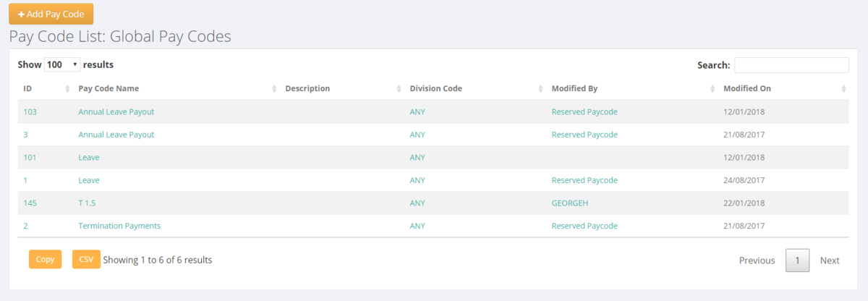Open the Termination Payments pay code
868x301 pixels.
tap(119, 226)
